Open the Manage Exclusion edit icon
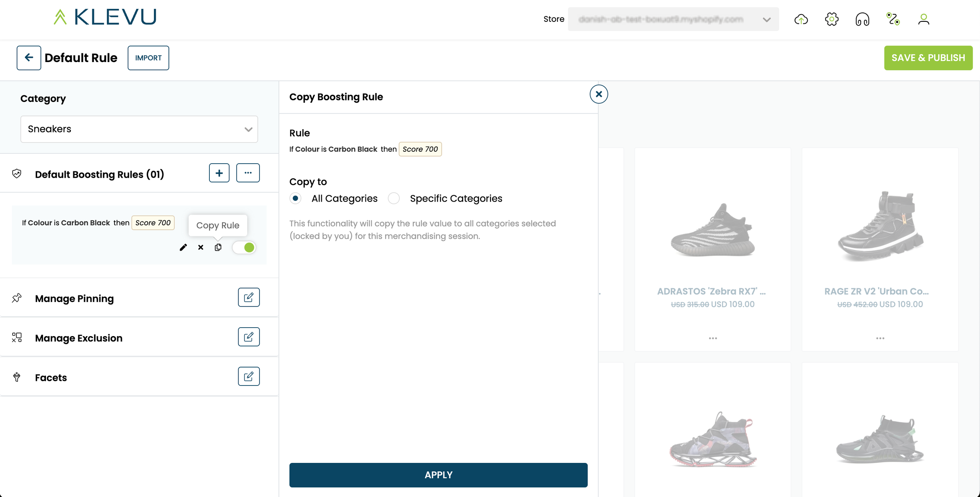The width and height of the screenshot is (980, 497). (x=248, y=337)
